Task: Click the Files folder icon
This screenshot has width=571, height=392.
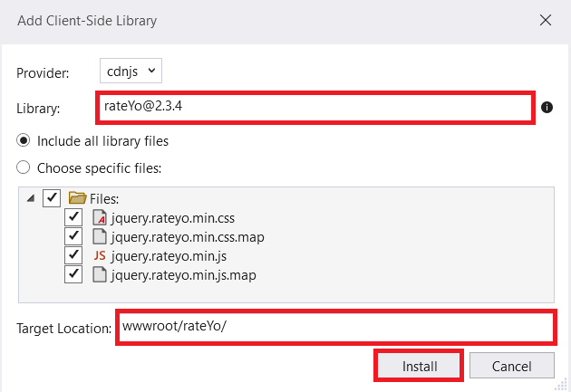Action: (77, 198)
